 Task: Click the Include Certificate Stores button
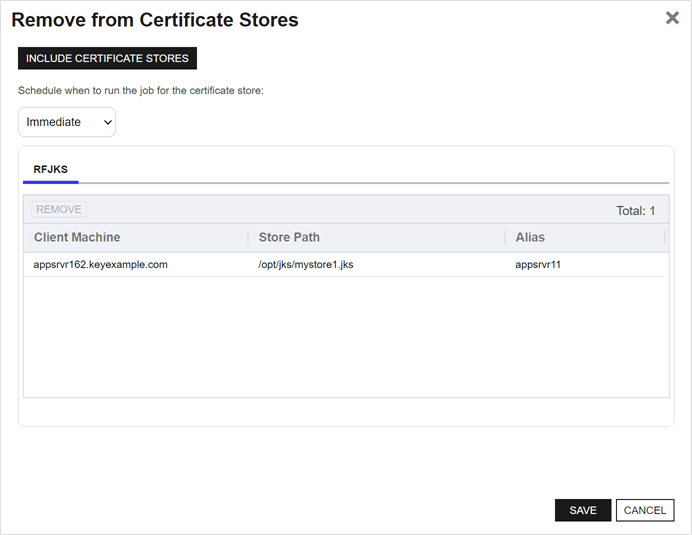[107, 58]
